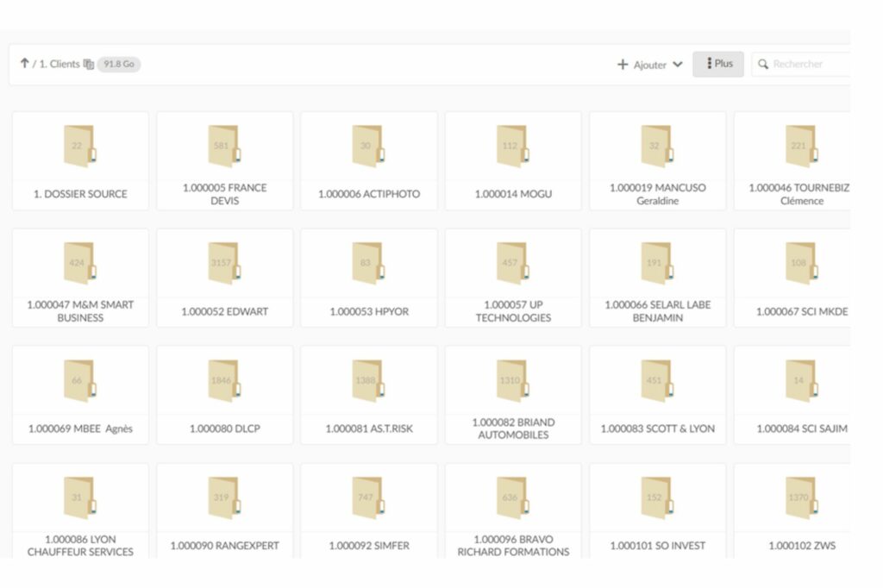Image resolution: width=883 pixels, height=588 pixels.
Task: Click the up-arrow parent folder icon
Action: click(24, 64)
